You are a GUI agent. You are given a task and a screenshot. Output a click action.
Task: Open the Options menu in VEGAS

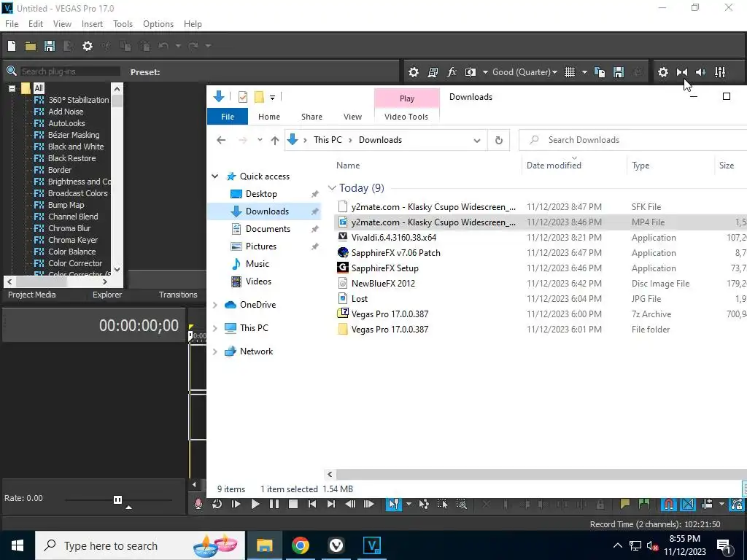158,24
